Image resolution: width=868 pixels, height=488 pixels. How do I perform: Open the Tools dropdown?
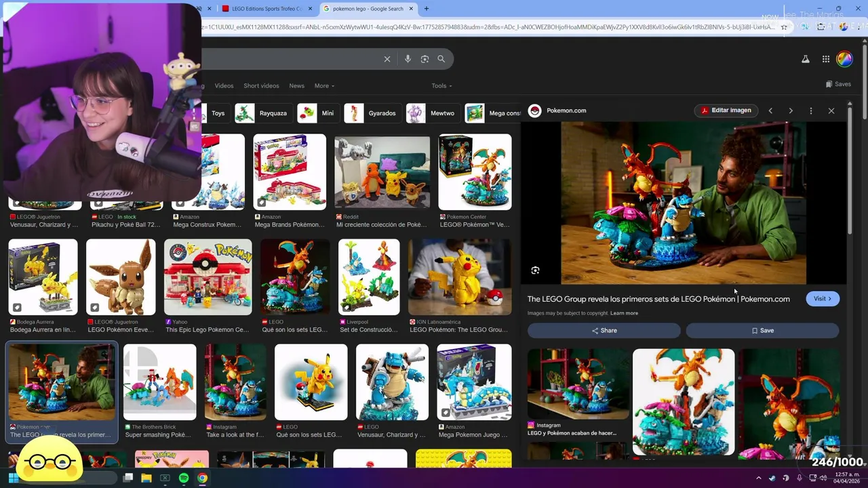click(x=441, y=86)
